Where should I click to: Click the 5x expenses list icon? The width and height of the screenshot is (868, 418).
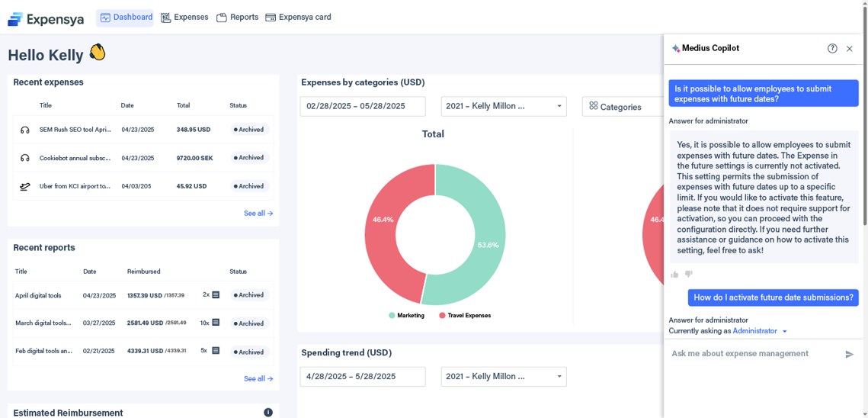[216, 350]
